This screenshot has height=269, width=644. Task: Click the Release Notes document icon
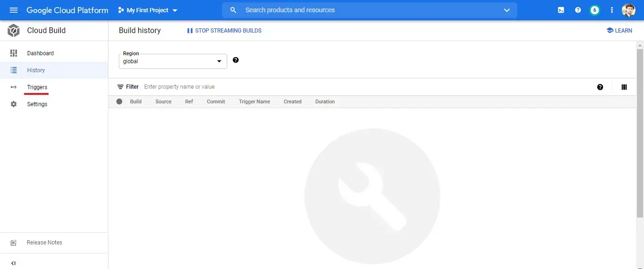[x=14, y=243]
